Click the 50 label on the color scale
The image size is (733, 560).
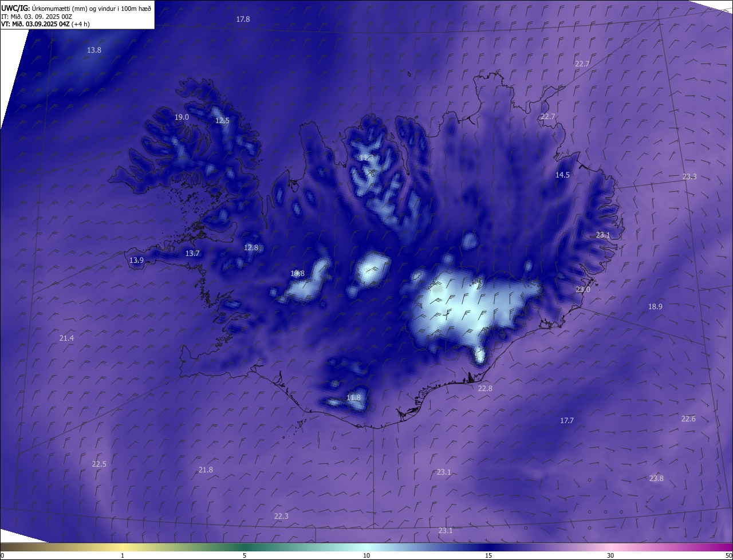728,555
